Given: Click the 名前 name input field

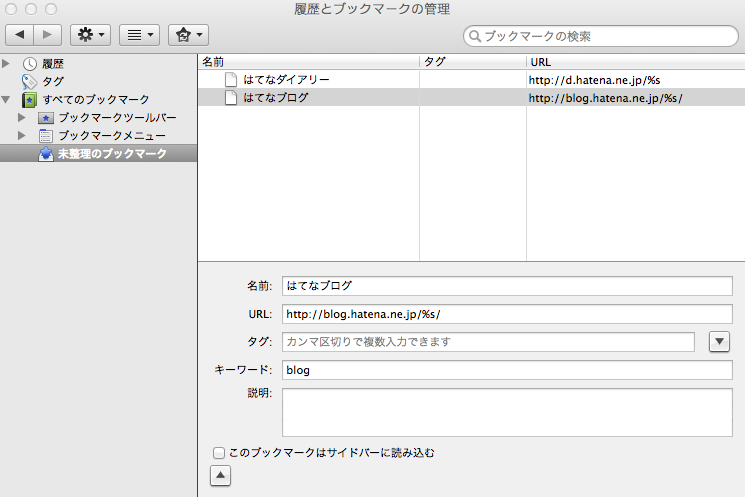Looking at the screenshot, I should click(507, 286).
